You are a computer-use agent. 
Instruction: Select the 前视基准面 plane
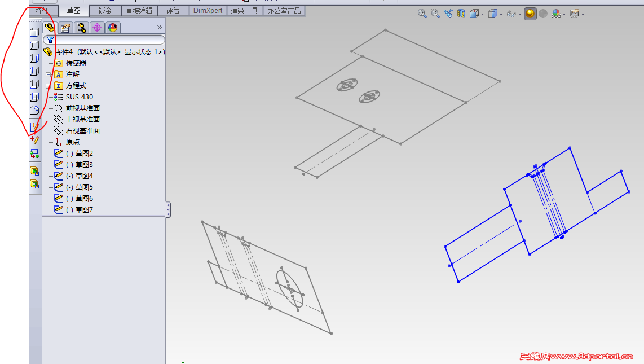pyautogui.click(x=82, y=108)
